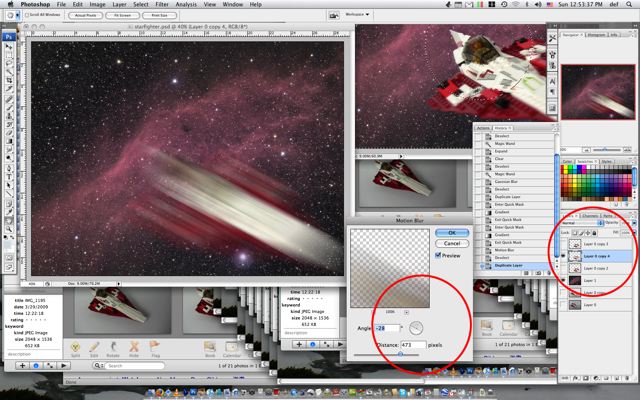Click the Angle input field
Image resolution: width=640 pixels, height=400 pixels.
point(387,328)
